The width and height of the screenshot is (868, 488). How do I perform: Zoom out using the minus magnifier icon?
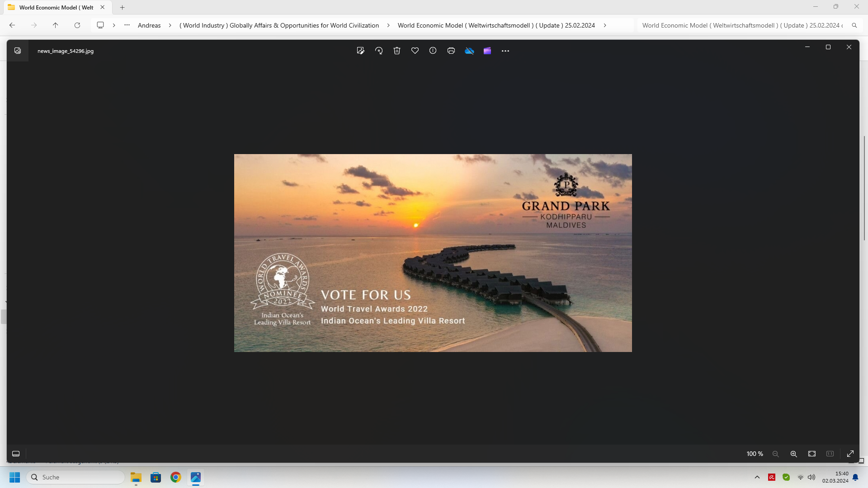pos(776,454)
